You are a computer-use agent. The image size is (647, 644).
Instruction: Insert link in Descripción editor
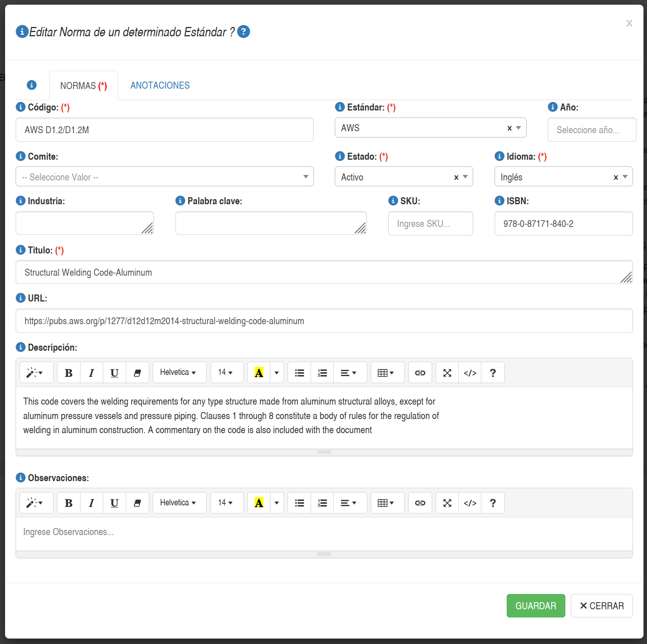(x=420, y=373)
